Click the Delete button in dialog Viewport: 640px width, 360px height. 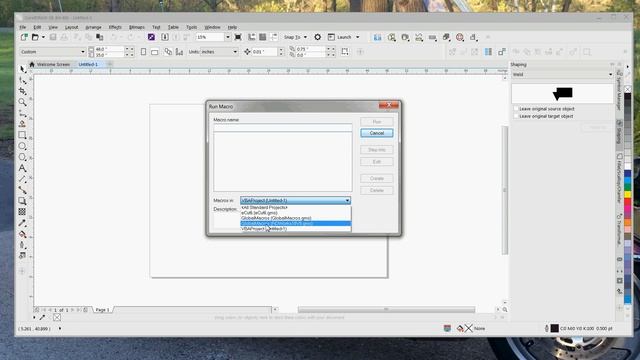pos(377,190)
